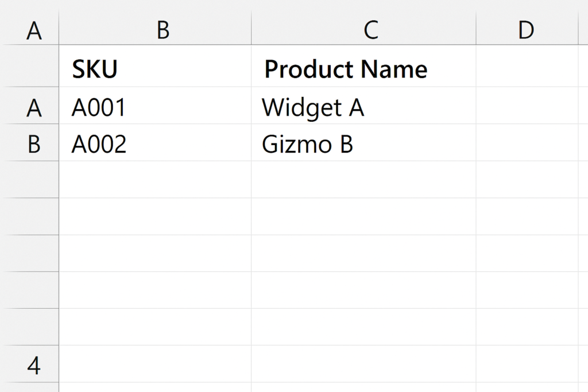Select the cell containing A001
Screen dimensions: 588x392
pos(155,106)
